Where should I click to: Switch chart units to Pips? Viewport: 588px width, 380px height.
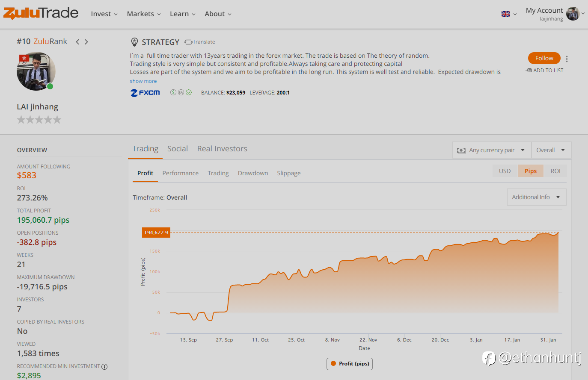531,171
